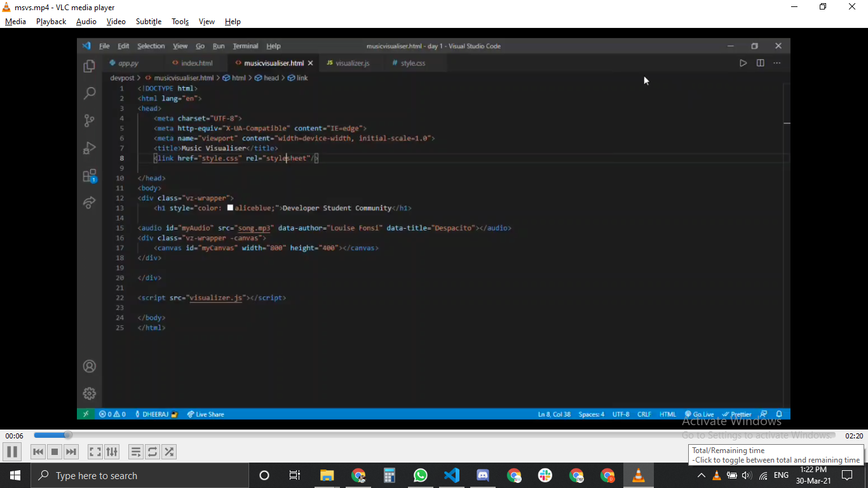Switch to the index.html tab in the video
868x488 pixels.
[x=197, y=63]
